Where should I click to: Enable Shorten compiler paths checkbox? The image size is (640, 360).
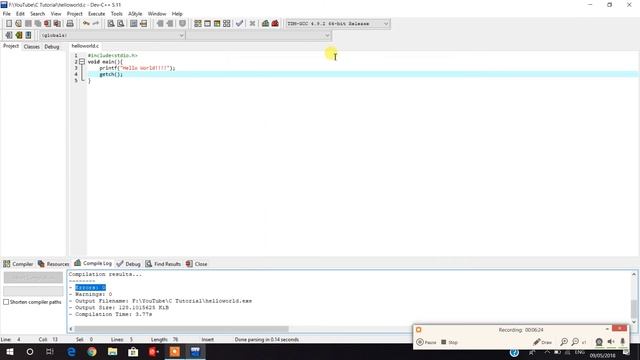[x=6, y=302]
